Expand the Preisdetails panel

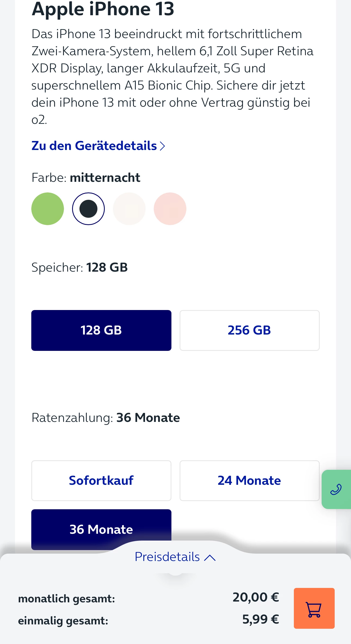point(175,557)
